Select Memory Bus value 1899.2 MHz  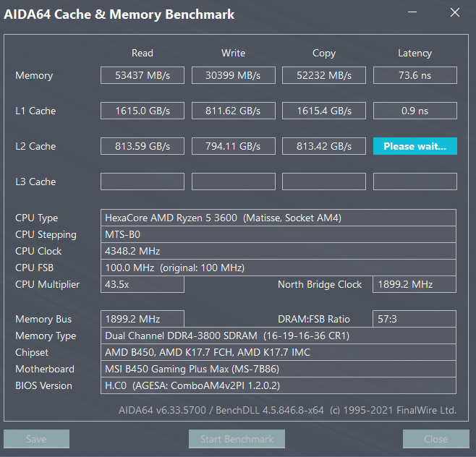pyautogui.click(x=143, y=319)
